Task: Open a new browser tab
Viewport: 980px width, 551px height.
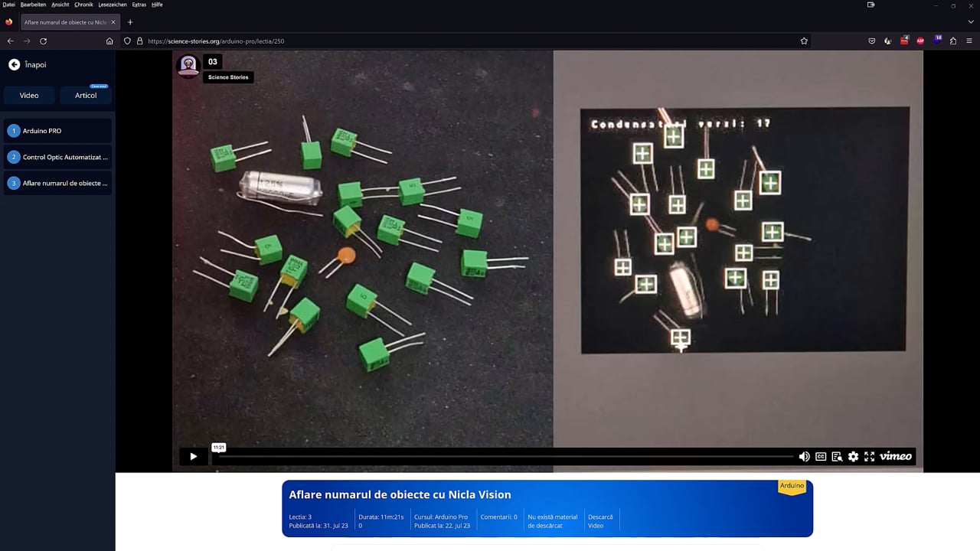Action: coord(130,22)
